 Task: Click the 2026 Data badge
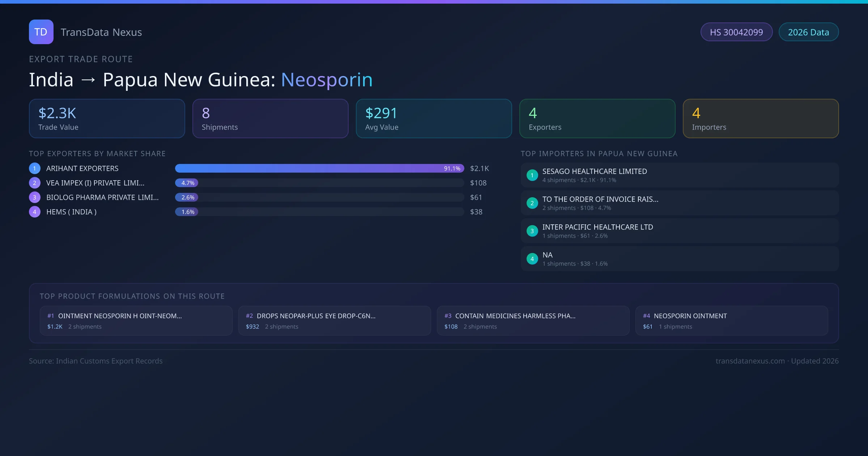click(808, 32)
